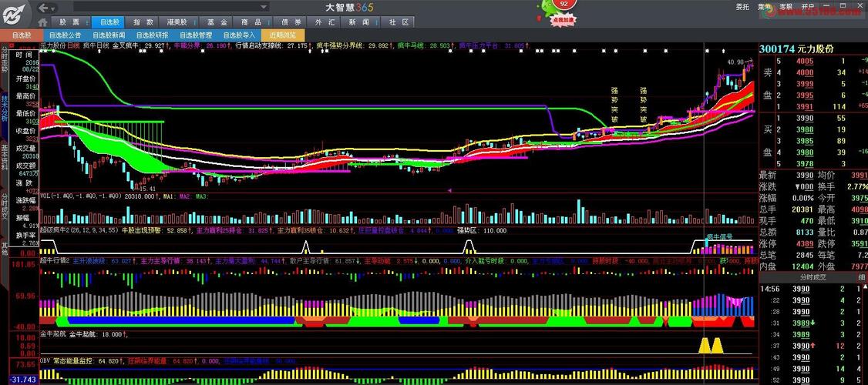Viewport: 868px width, 385px height.
Task: Click the 300174 元力股份 stock title
Action: (796, 49)
